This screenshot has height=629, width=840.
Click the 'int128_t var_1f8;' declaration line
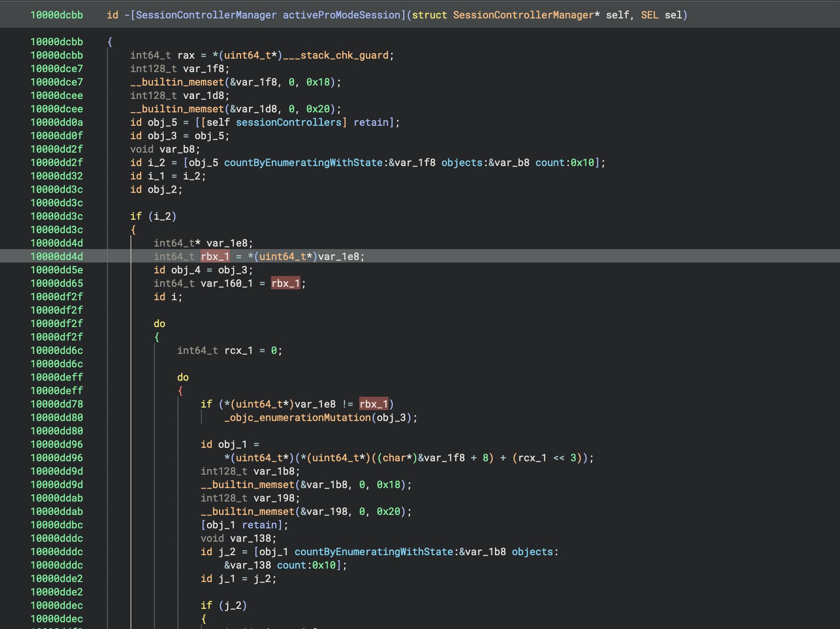point(180,69)
